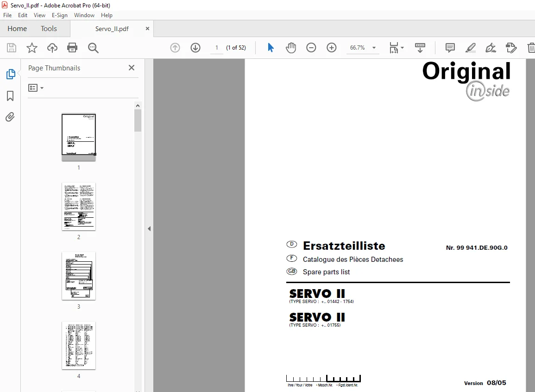
Task: Click the 'Spare parts list' text
Action: coord(326,272)
